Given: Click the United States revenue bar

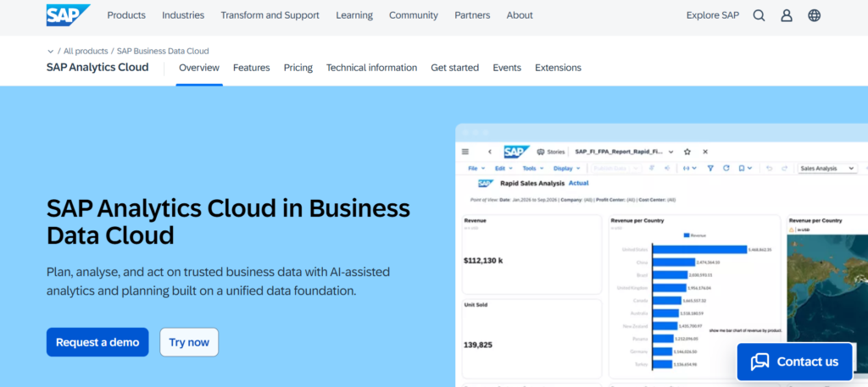Looking at the screenshot, I should coord(699,249).
